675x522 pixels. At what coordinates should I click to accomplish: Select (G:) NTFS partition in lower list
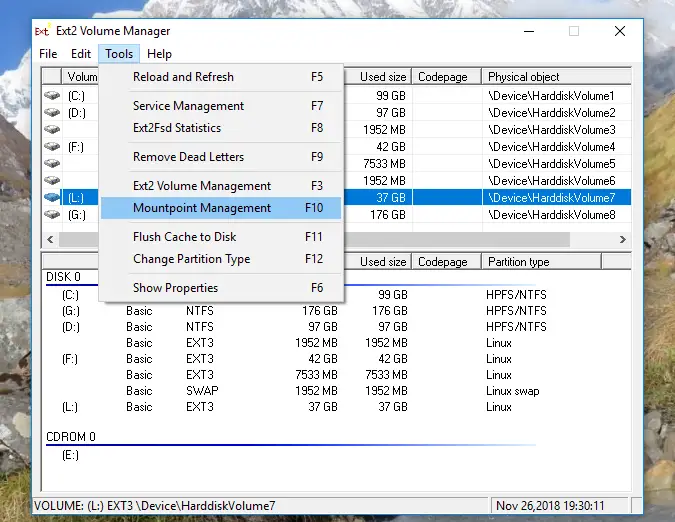click(x=71, y=311)
